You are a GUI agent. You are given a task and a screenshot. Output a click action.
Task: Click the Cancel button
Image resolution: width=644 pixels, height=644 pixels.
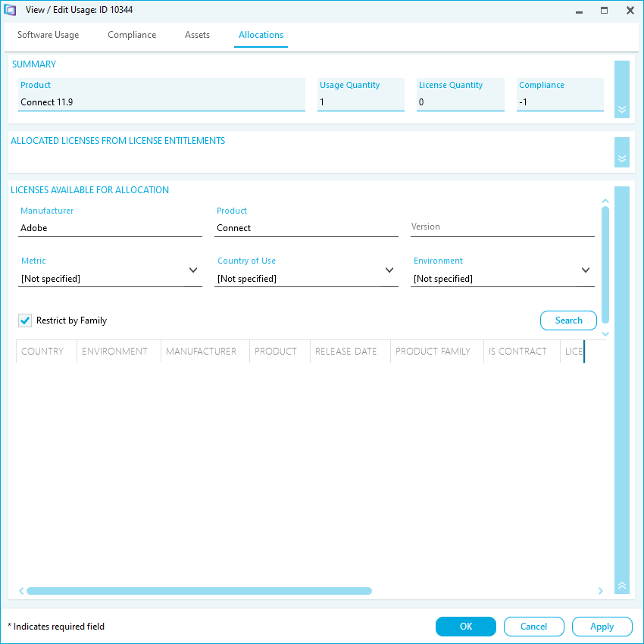(533, 627)
